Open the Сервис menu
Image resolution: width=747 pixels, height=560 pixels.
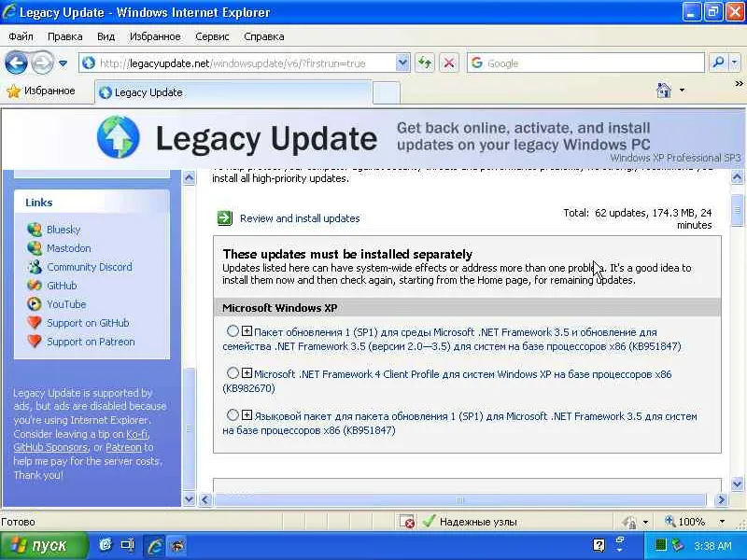[212, 36]
